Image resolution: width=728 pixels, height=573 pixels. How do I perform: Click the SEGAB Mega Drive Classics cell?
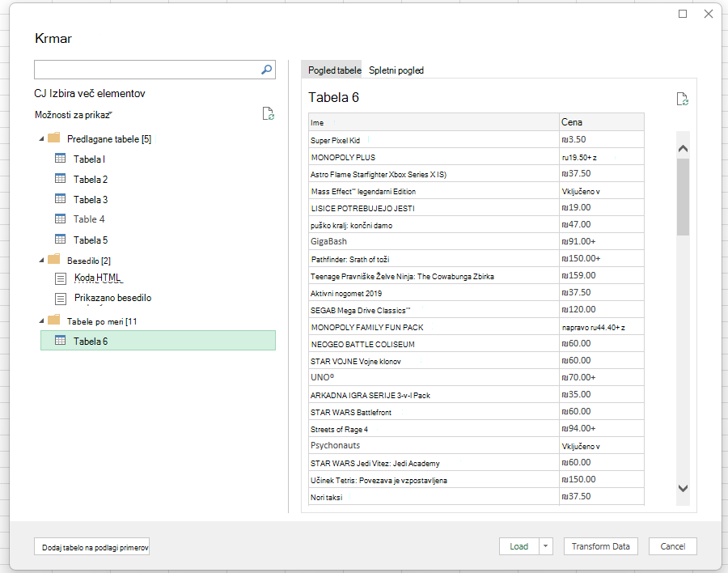tap(434, 310)
